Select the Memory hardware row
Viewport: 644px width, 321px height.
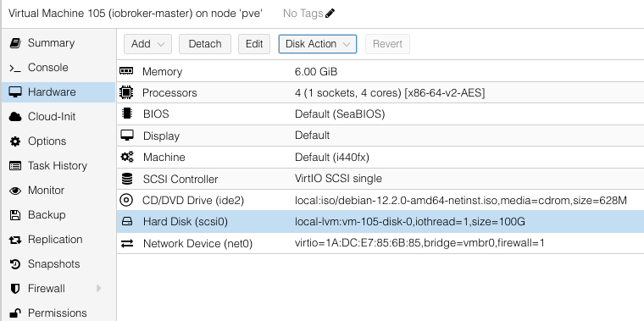click(380, 71)
